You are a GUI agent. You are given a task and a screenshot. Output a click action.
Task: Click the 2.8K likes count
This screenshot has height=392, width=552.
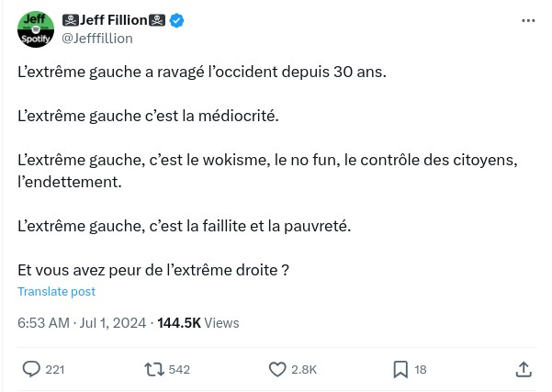tap(304, 369)
